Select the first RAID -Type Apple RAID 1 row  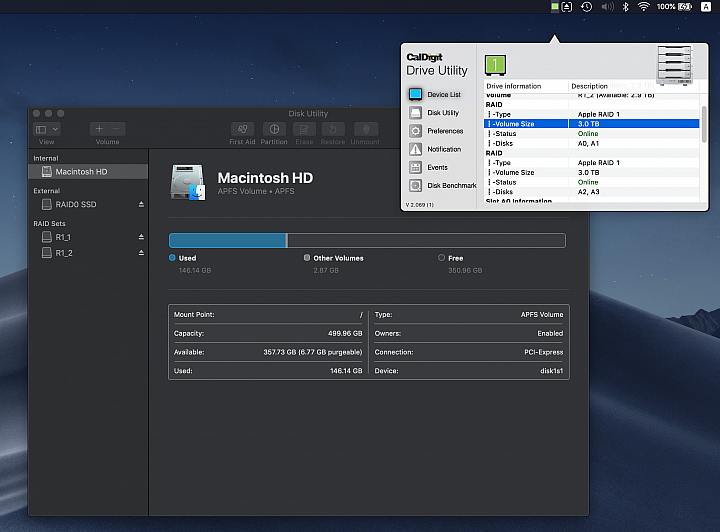tap(591, 114)
